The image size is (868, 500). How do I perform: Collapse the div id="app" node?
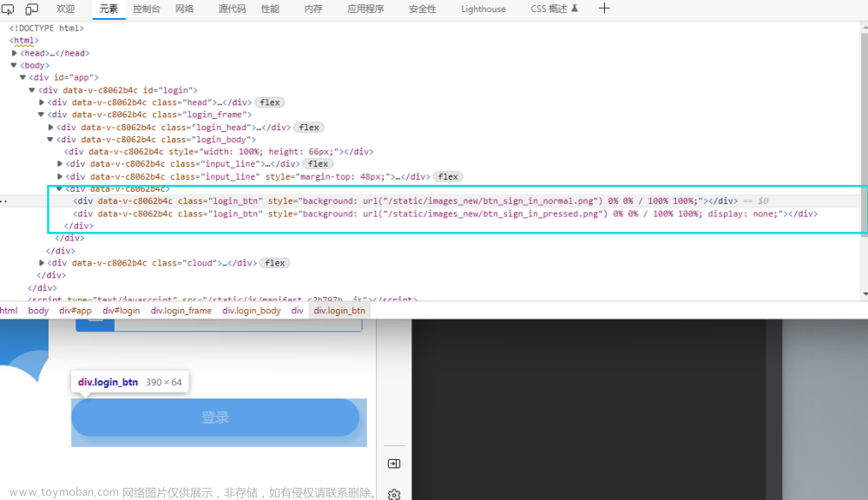(23, 77)
